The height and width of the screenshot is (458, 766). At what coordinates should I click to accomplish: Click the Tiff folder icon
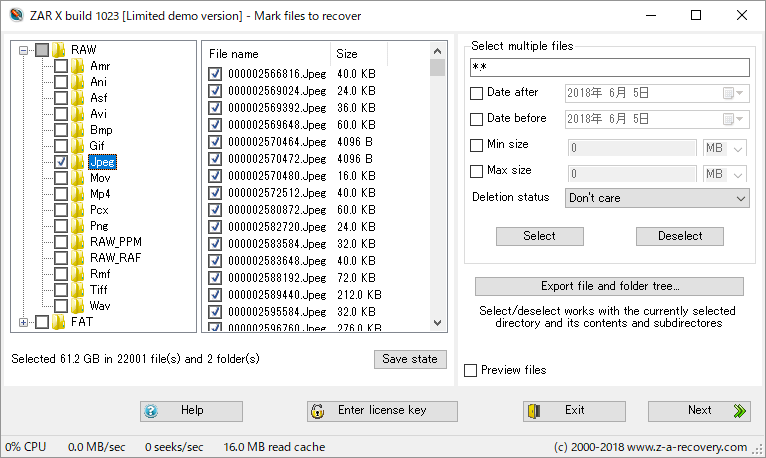(x=77, y=290)
